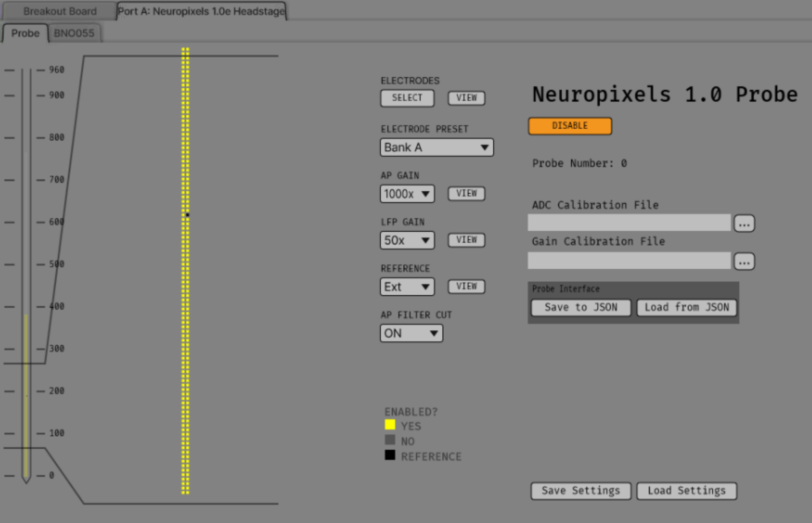Click Load Settings
Screen dimensions: 812x523
(x=686, y=491)
